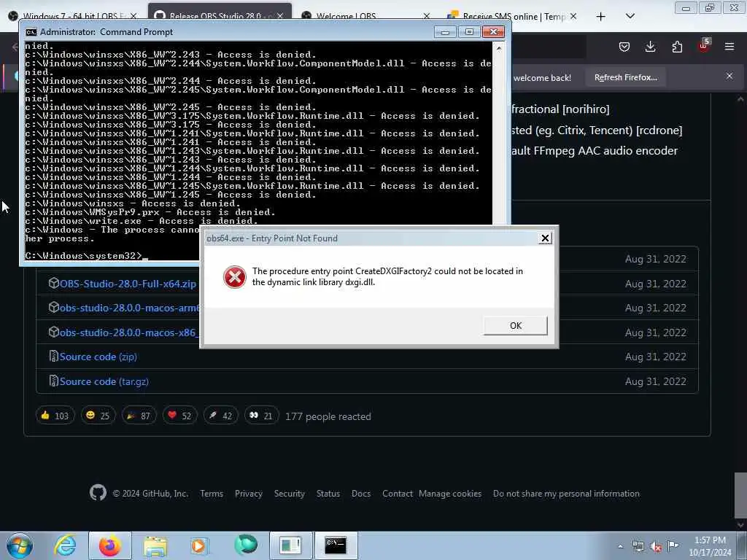Click the uBlock extension icon with badge
747x560 pixels.
click(704, 46)
